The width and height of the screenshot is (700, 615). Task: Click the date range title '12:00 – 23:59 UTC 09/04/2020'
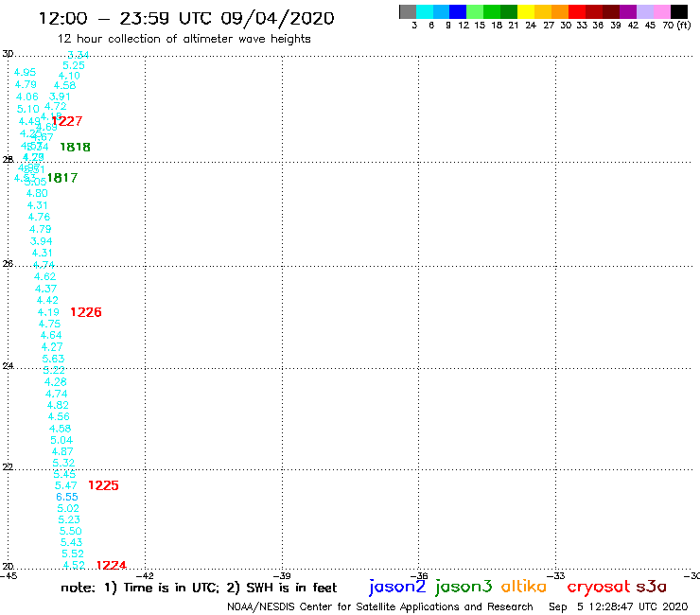pos(186,18)
